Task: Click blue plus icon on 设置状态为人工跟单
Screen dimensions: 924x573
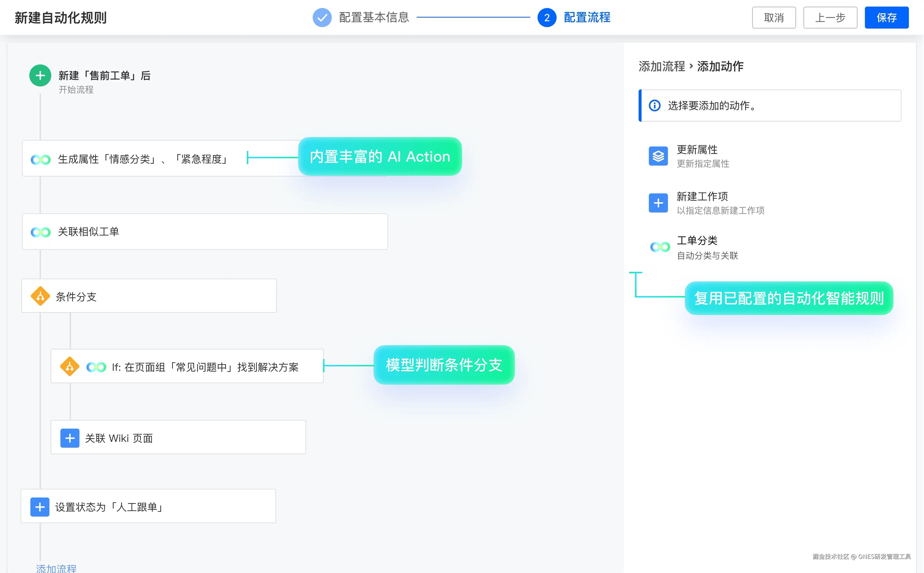Action: click(x=40, y=507)
